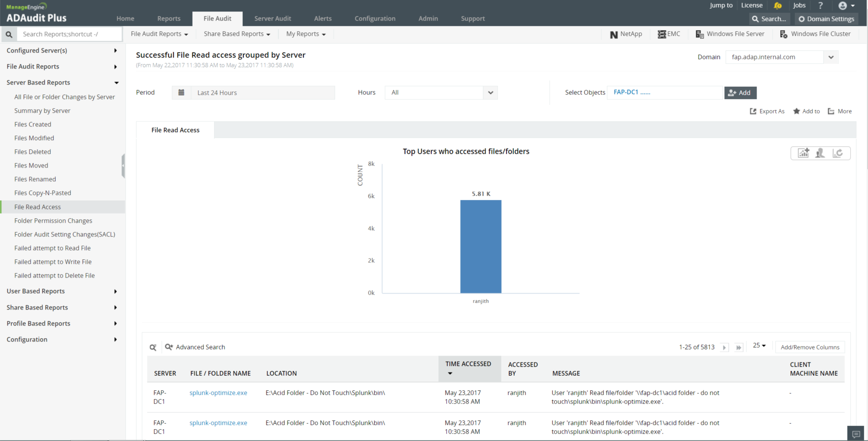Click the user view icon above graph
This screenshot has height=441, width=868.
pyautogui.click(x=820, y=153)
